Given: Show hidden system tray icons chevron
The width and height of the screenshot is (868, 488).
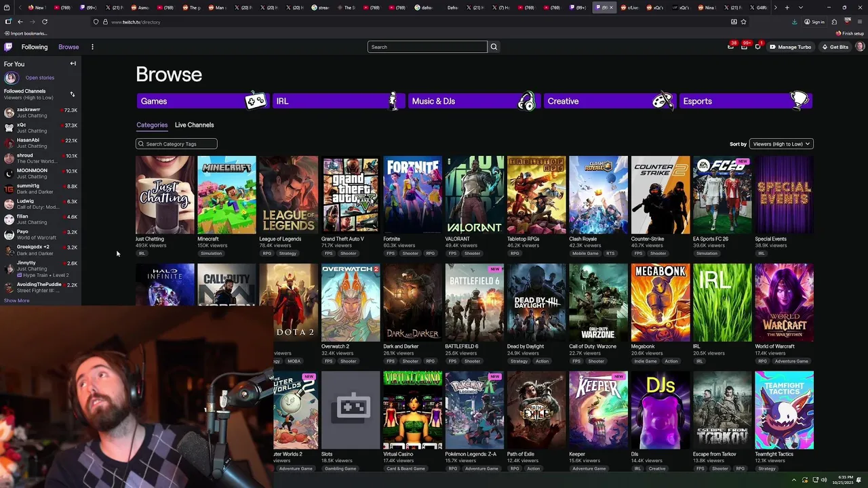Looking at the screenshot, I should pos(794,480).
